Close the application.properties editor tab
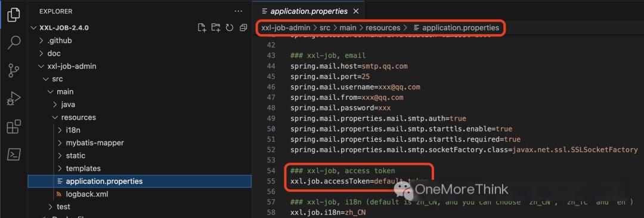The height and width of the screenshot is (218, 644). [x=356, y=11]
